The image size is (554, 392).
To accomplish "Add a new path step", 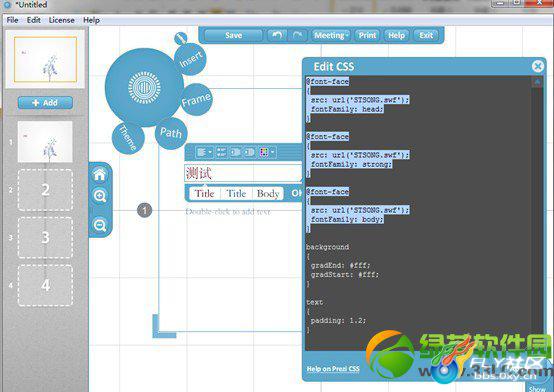I will [45, 103].
